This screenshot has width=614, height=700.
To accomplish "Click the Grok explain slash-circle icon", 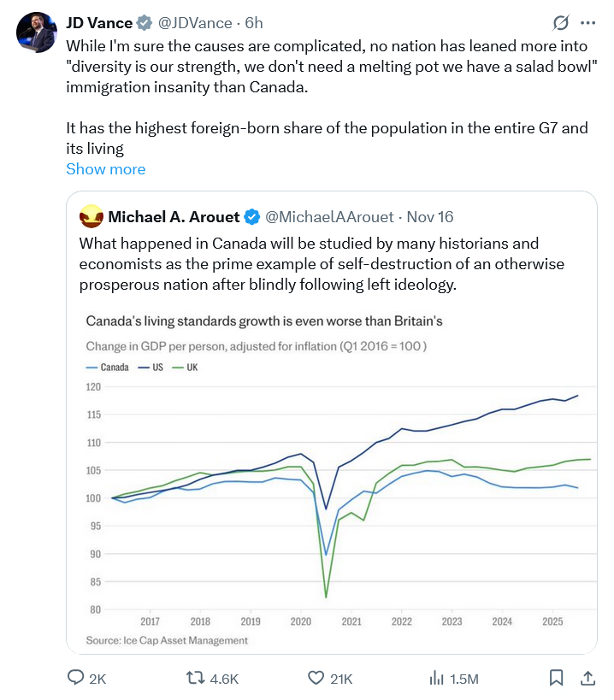I will pyautogui.click(x=560, y=23).
